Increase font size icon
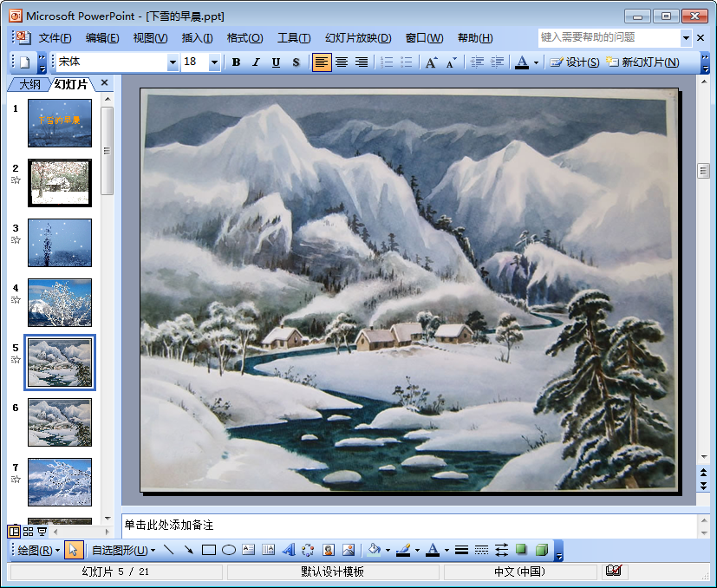 pyautogui.click(x=431, y=62)
